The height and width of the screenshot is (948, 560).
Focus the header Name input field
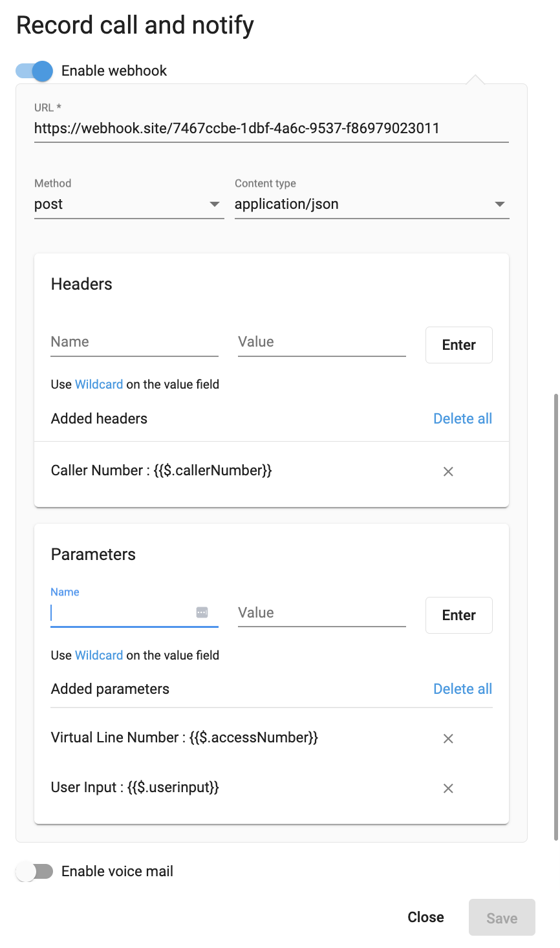[x=135, y=342]
